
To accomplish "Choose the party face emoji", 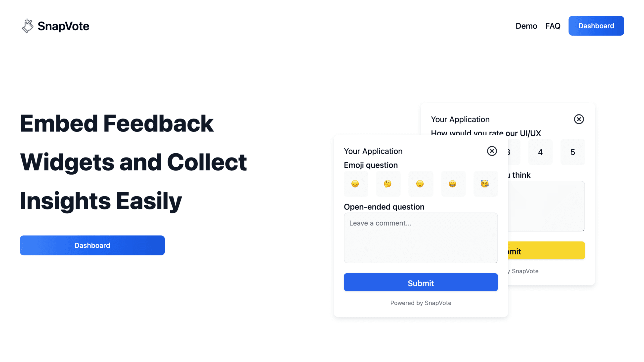I will [485, 184].
